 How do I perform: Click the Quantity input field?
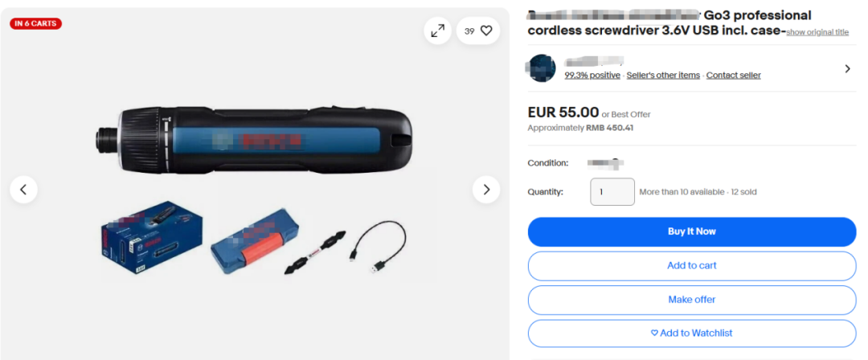point(612,191)
